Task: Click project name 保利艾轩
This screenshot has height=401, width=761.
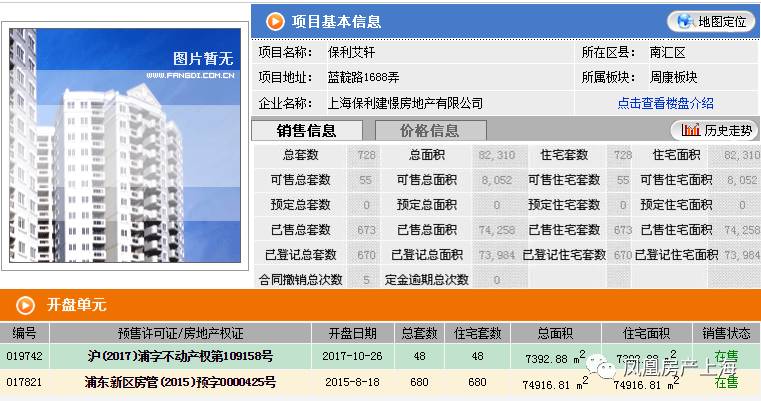Action: 351,52
